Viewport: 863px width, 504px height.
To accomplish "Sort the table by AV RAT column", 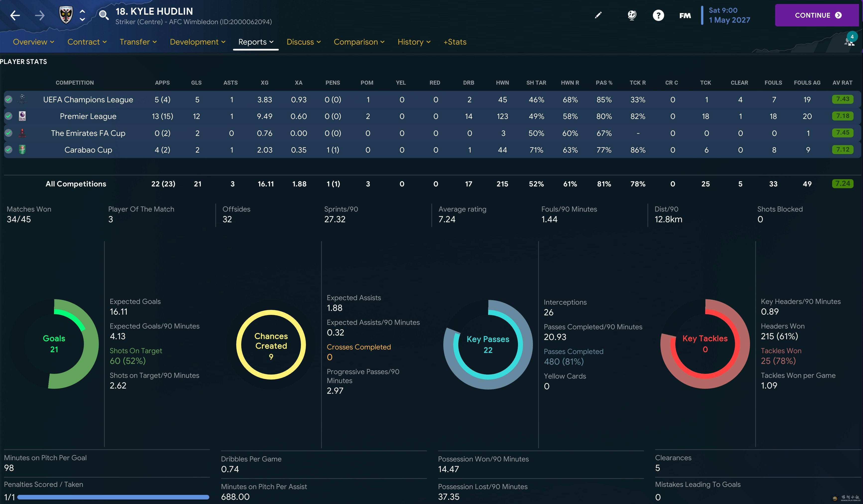I will (842, 83).
